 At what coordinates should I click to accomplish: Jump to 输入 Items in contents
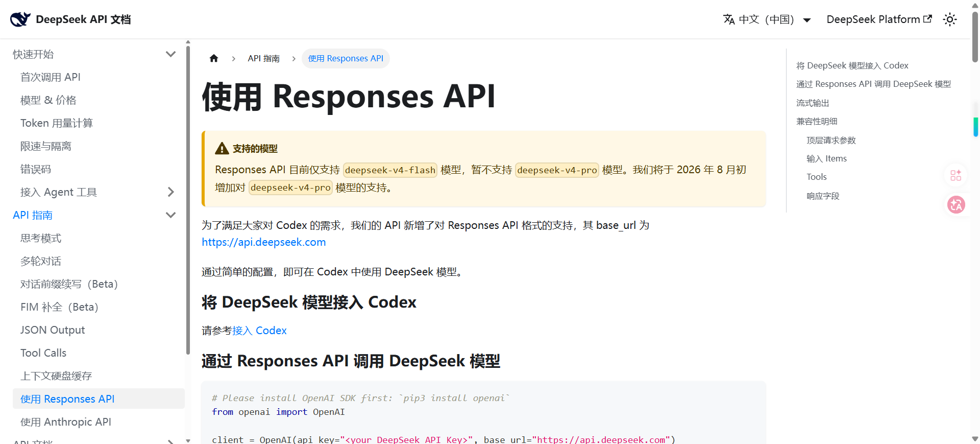click(827, 158)
